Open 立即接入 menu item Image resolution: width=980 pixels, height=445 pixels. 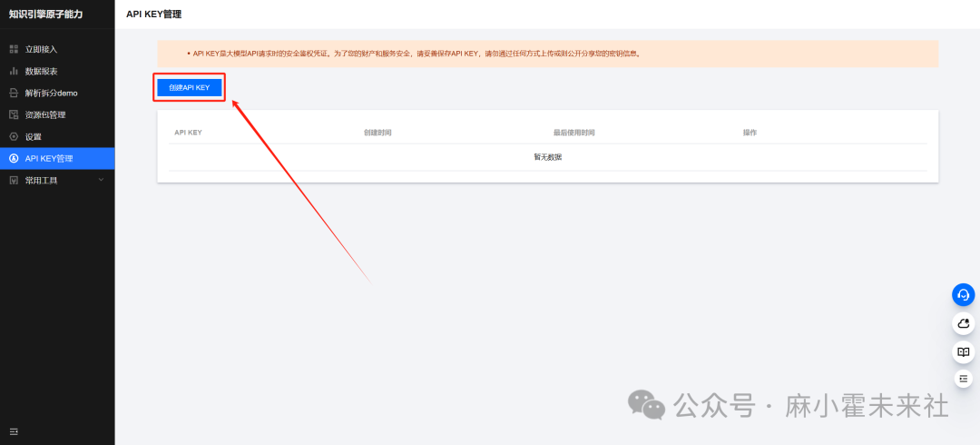pos(57,49)
